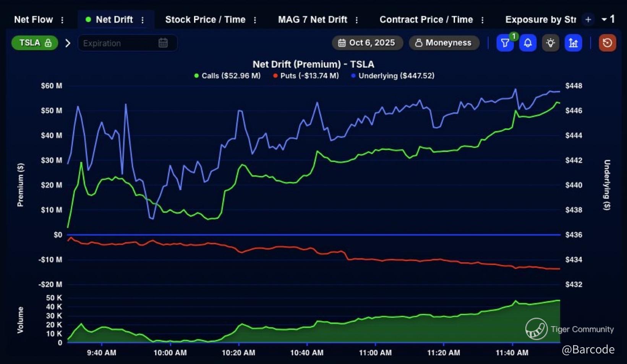Focus the Expiration input field

click(x=127, y=43)
